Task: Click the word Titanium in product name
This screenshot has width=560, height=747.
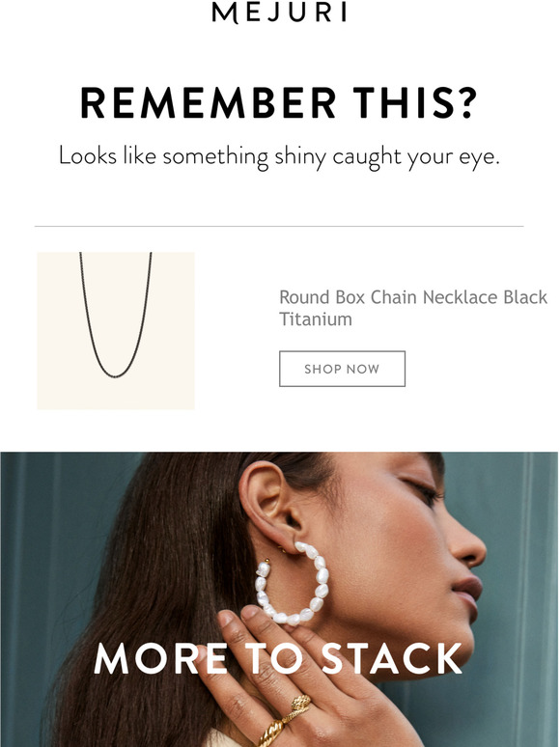Action: point(316,319)
